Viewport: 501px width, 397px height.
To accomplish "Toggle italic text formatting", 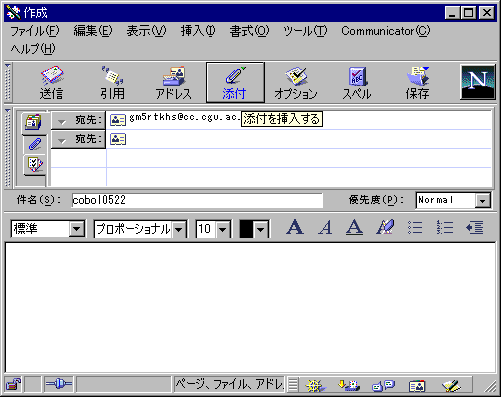I will pyautogui.click(x=325, y=227).
